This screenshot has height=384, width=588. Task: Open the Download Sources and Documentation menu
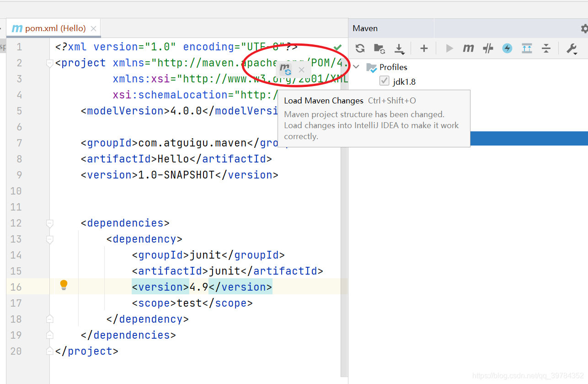[399, 48]
